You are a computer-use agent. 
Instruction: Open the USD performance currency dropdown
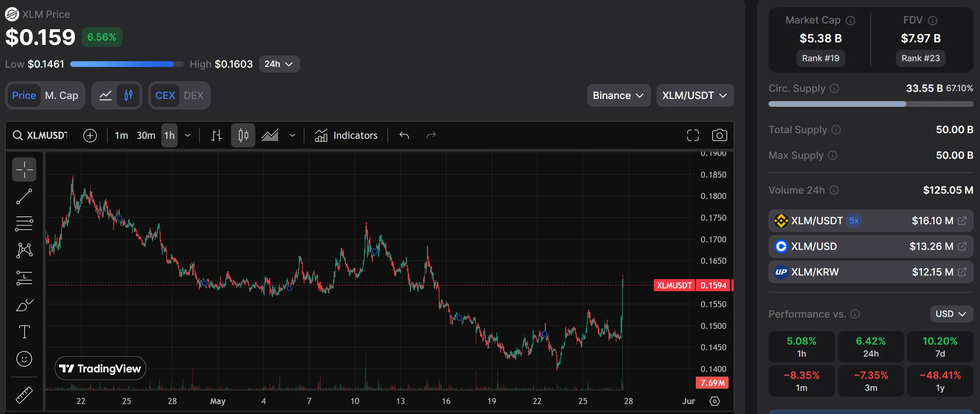coord(951,314)
